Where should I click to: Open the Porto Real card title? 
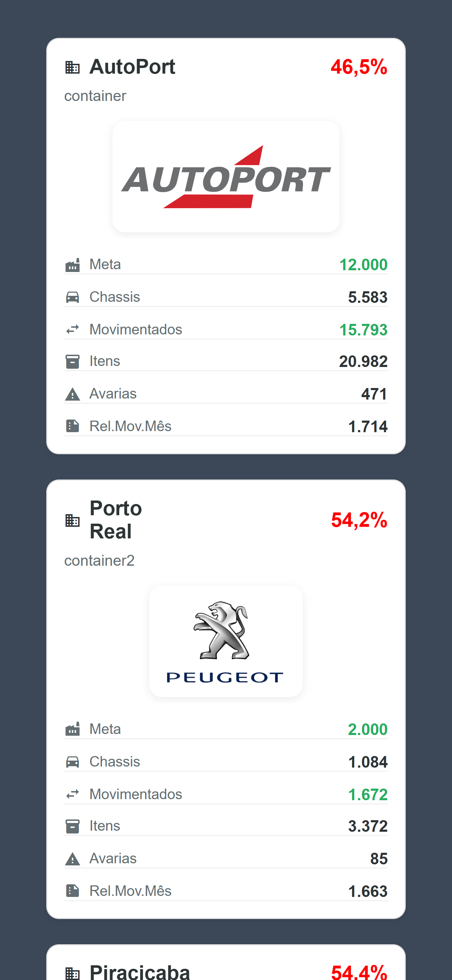point(116,520)
